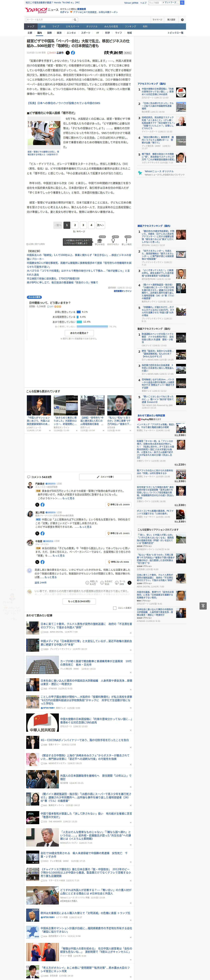Click ログイン link in header
210x980 pixels.
(x=64, y=12)
